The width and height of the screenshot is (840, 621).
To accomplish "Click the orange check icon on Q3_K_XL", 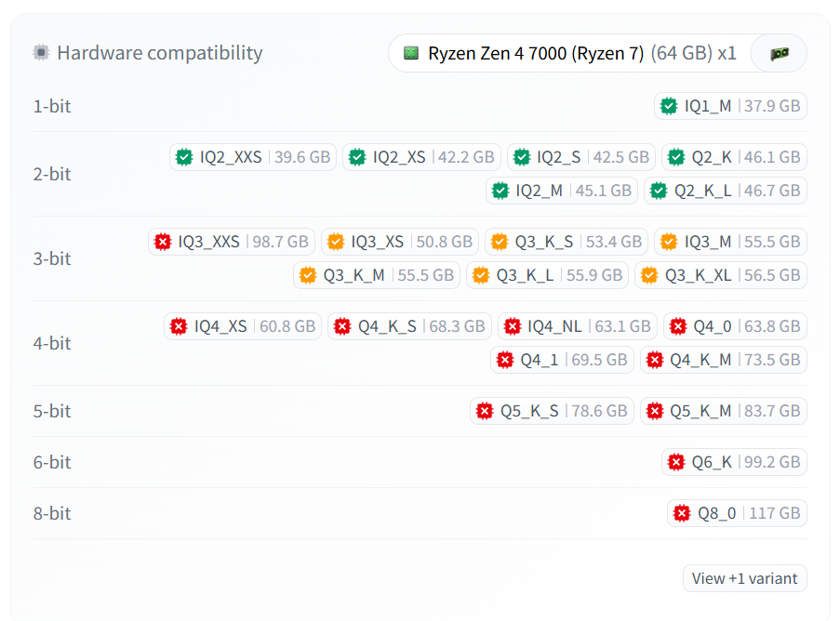I will coord(649,275).
